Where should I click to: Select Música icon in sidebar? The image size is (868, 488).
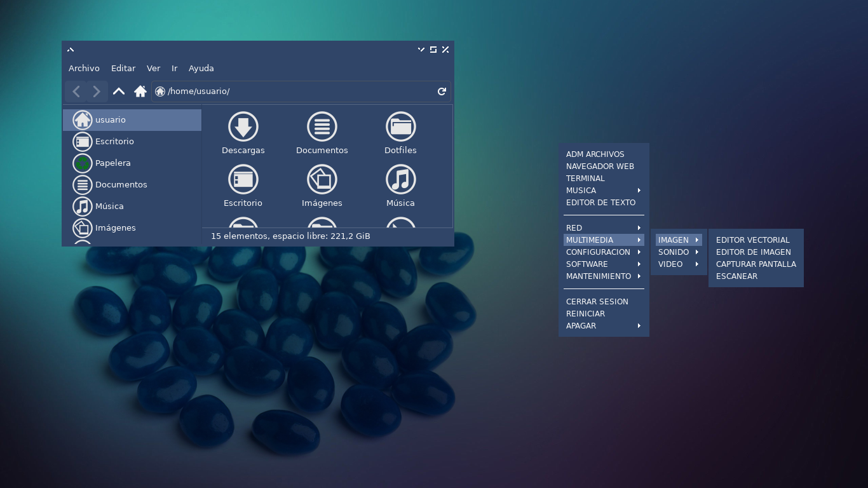tap(83, 206)
